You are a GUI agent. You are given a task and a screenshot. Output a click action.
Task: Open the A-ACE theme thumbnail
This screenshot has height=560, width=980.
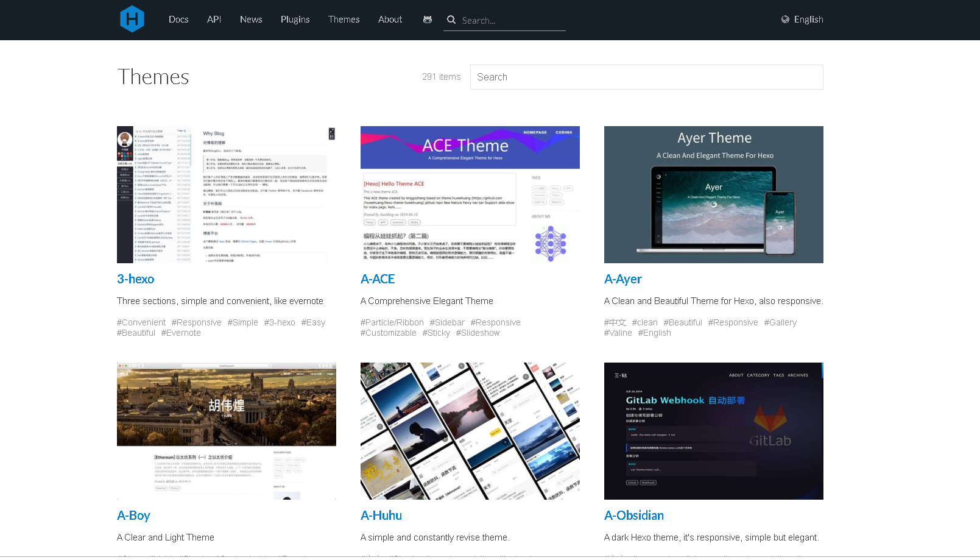[x=470, y=194]
